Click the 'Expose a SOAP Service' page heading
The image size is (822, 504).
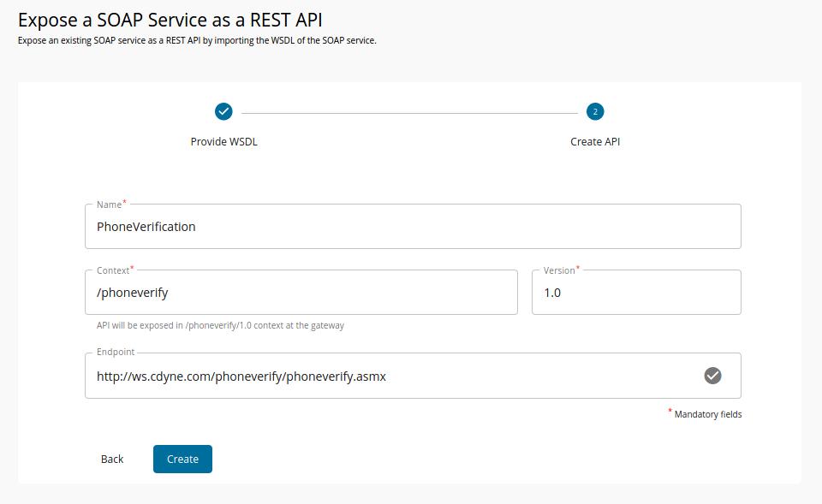pyautogui.click(x=170, y=20)
